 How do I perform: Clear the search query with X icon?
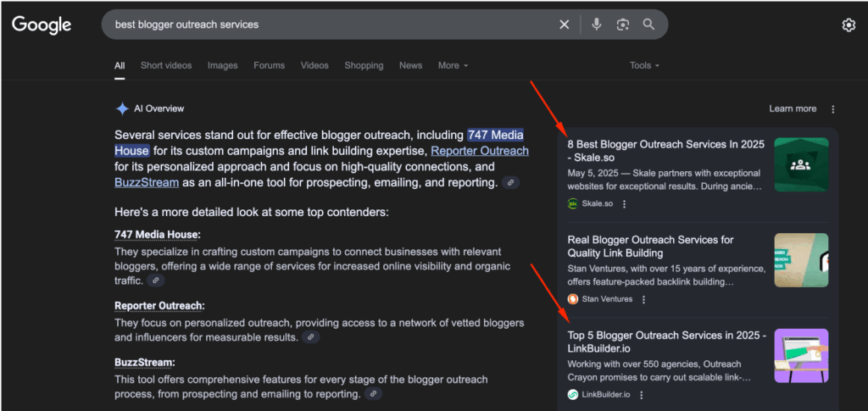pos(564,25)
